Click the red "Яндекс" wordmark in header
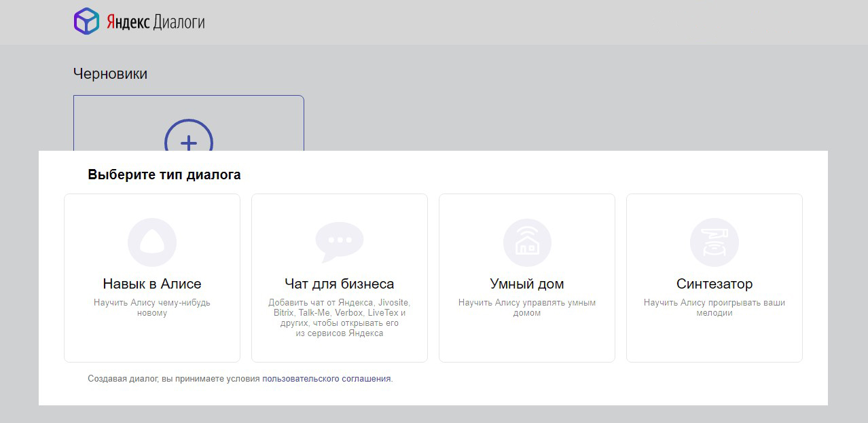The width and height of the screenshot is (868, 423). (126, 22)
